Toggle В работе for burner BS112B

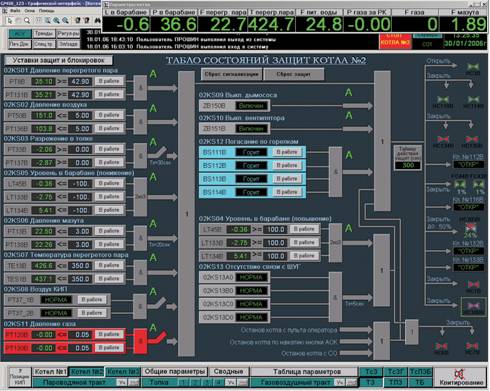click(287, 165)
